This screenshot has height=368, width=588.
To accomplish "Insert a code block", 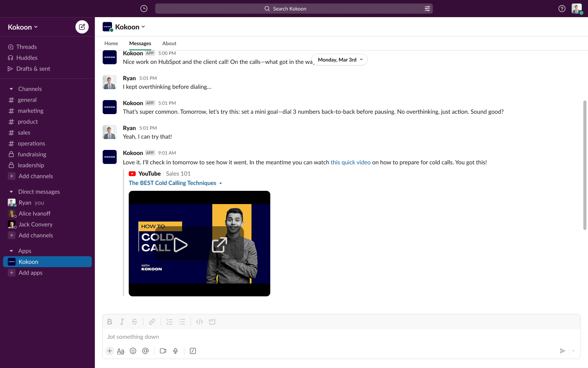I will 212,322.
